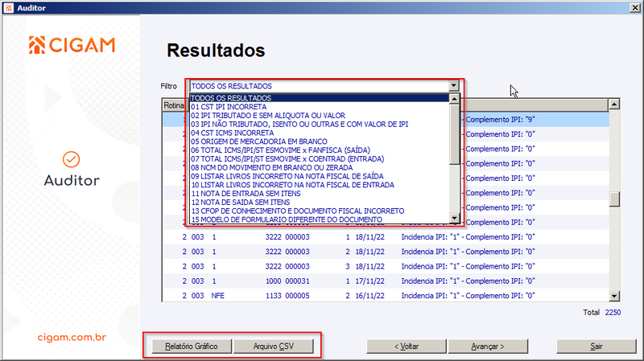This screenshot has width=644, height=361.
Task: Select the NFE row 1133 000005
Action: click(x=386, y=296)
